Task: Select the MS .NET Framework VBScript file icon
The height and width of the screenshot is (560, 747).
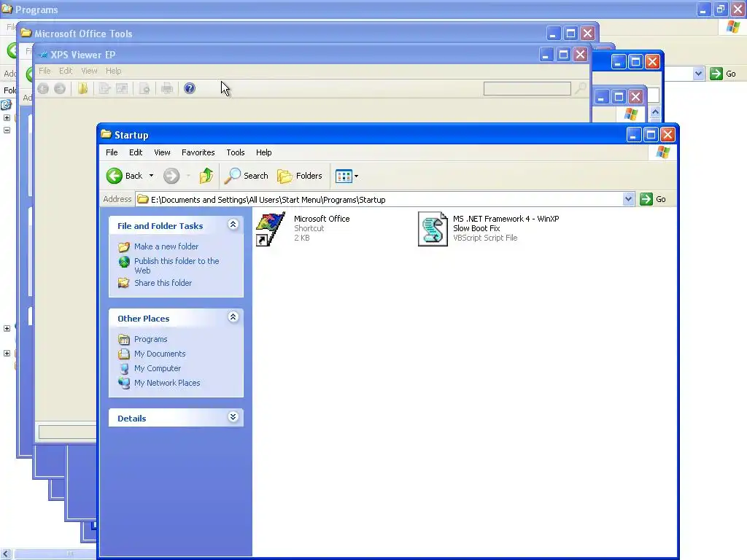Action: click(433, 229)
